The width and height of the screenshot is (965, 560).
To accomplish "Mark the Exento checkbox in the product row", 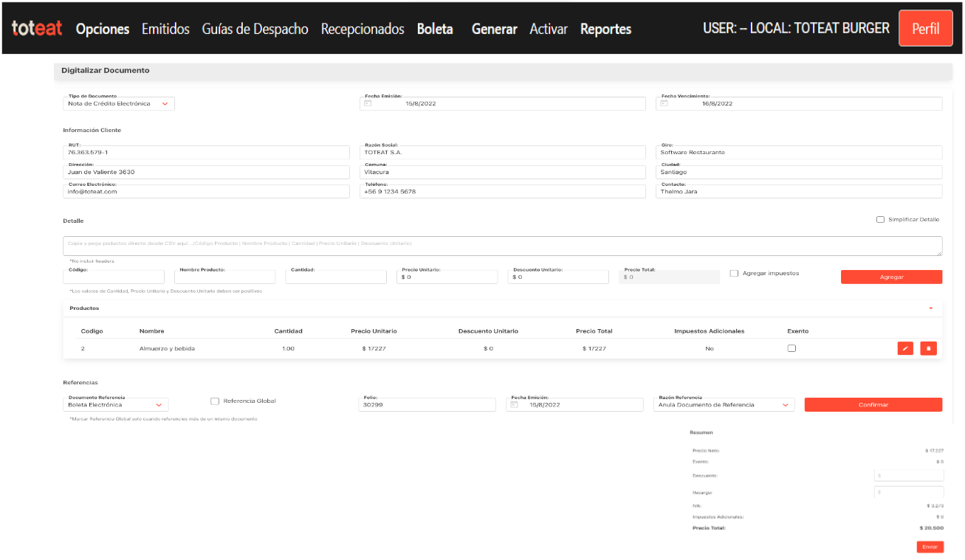I will [791, 348].
